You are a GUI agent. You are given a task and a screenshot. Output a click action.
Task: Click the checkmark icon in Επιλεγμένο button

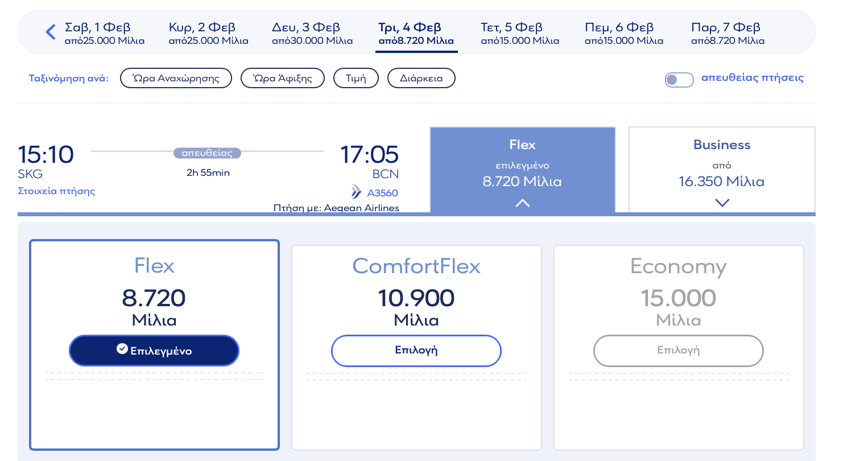point(122,349)
